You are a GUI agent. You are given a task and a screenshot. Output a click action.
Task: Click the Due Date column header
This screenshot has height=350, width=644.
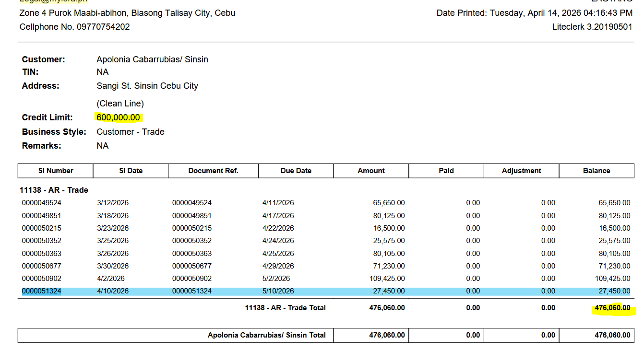(x=296, y=171)
